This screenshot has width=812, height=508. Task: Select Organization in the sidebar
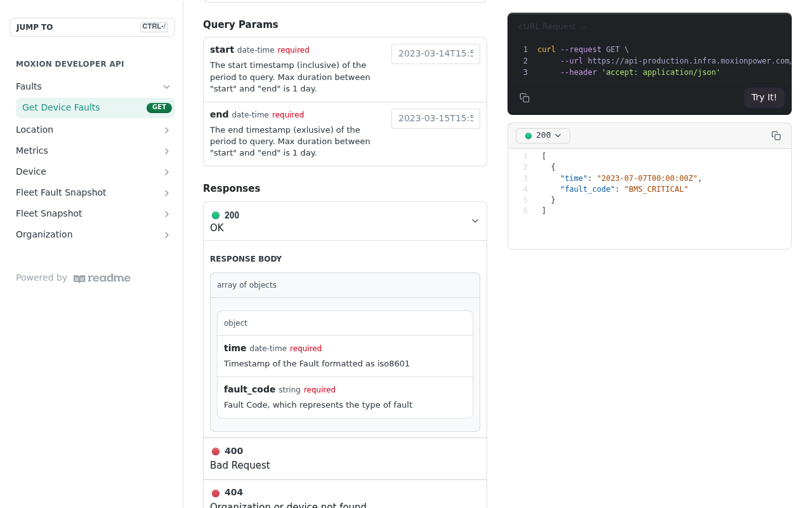pyautogui.click(x=44, y=234)
